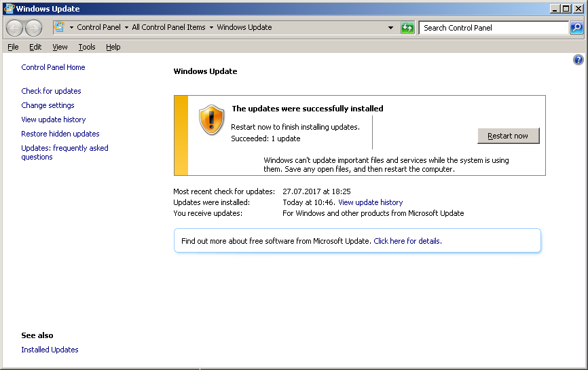Click View update history beside Today at 10:46
The image size is (588, 370).
[x=371, y=202]
